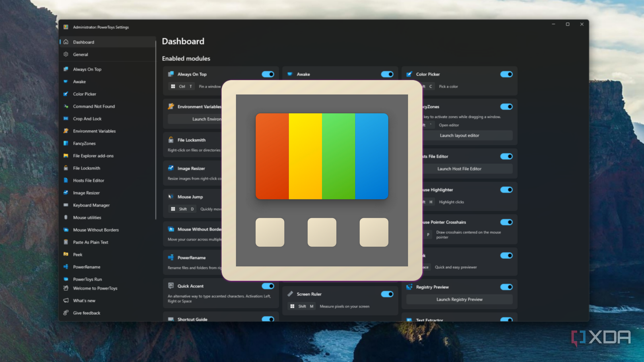Open the Peek icon in the sidebar

[66, 255]
